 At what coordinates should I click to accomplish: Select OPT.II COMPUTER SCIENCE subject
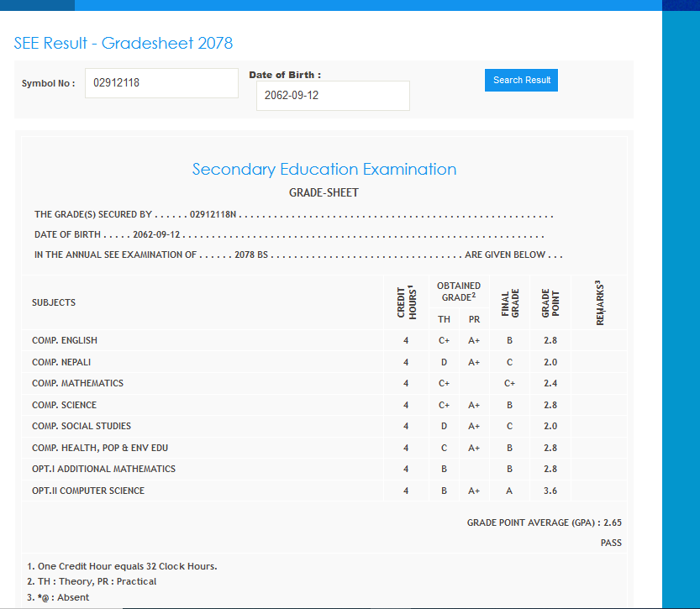pyautogui.click(x=88, y=491)
